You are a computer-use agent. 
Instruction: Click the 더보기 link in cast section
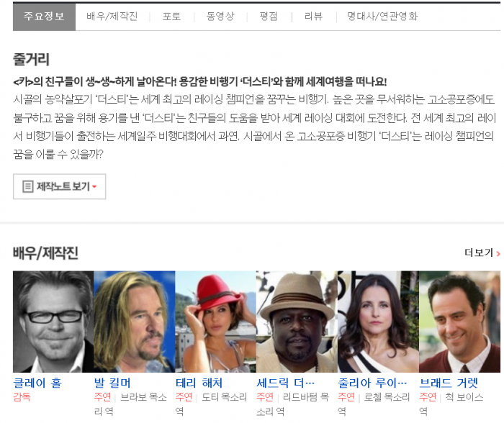pos(478,253)
